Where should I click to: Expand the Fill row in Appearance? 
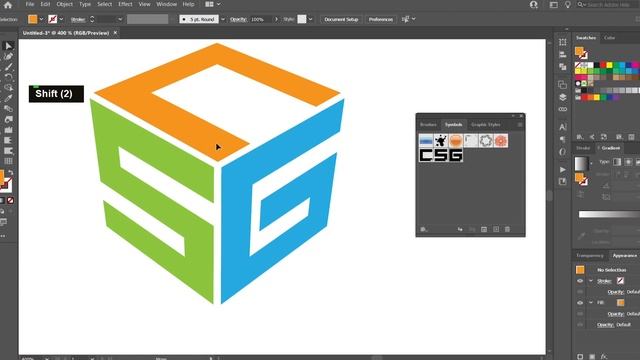591,303
